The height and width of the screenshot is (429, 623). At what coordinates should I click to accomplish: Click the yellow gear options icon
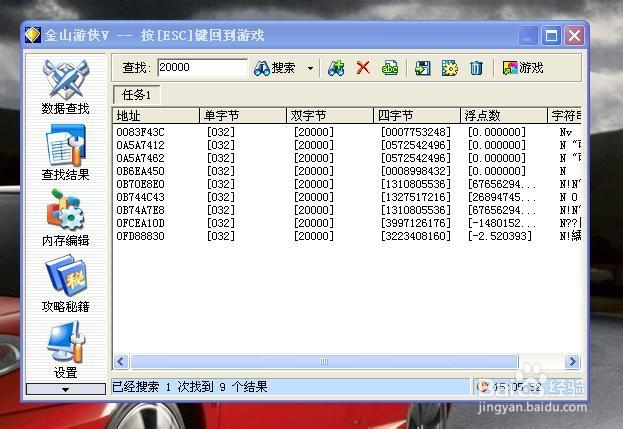[x=449, y=68]
